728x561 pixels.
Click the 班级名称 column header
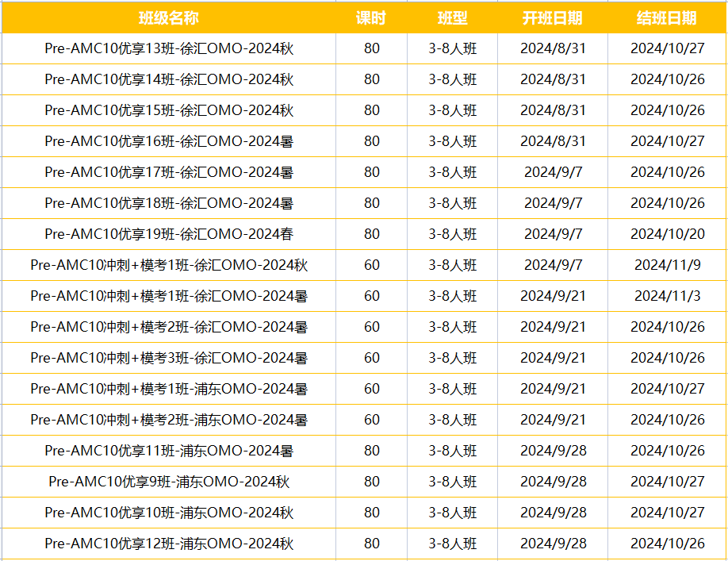pos(169,17)
